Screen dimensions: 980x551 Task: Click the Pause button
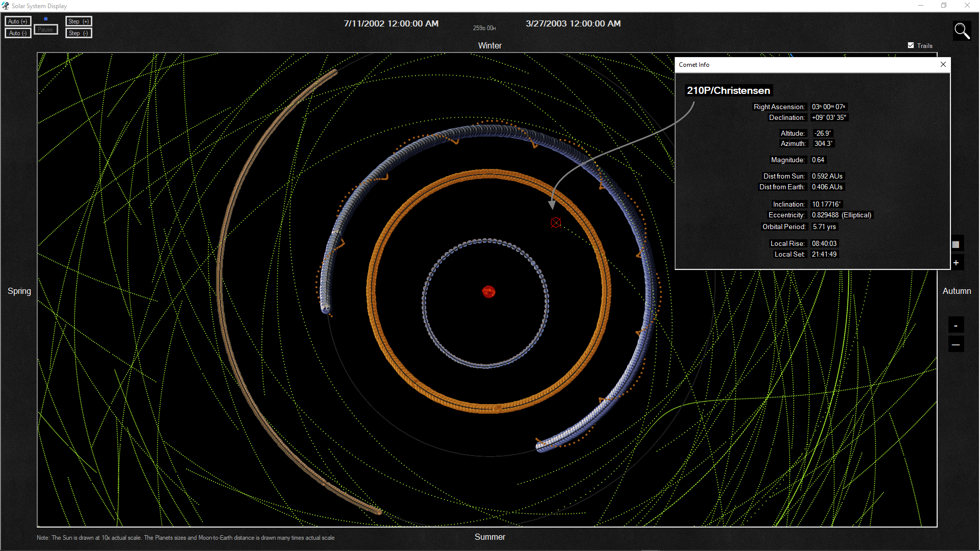[45, 30]
